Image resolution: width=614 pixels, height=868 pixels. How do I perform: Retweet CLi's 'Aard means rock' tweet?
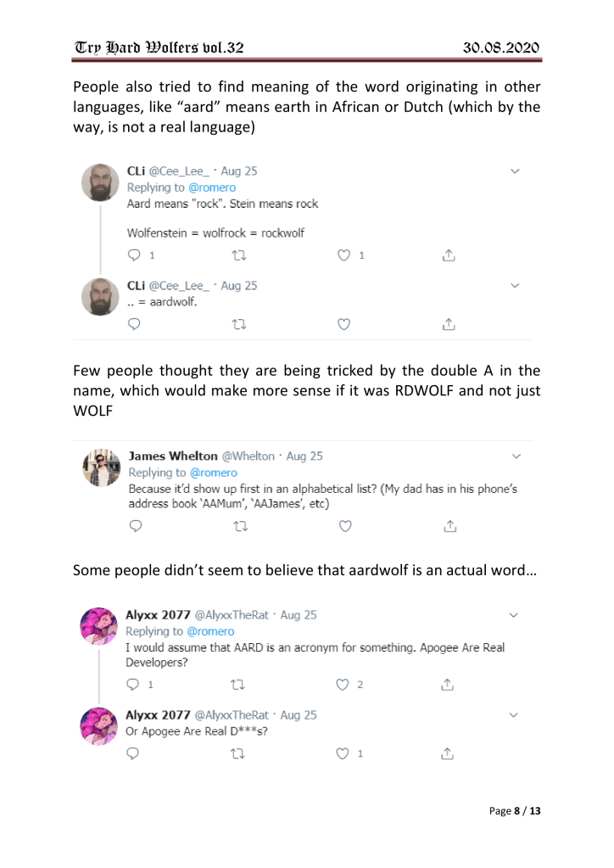click(237, 253)
